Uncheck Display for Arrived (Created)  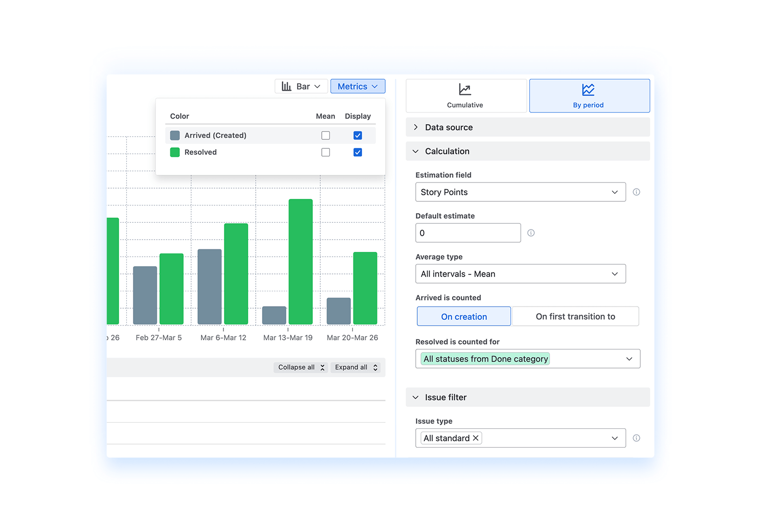357,135
